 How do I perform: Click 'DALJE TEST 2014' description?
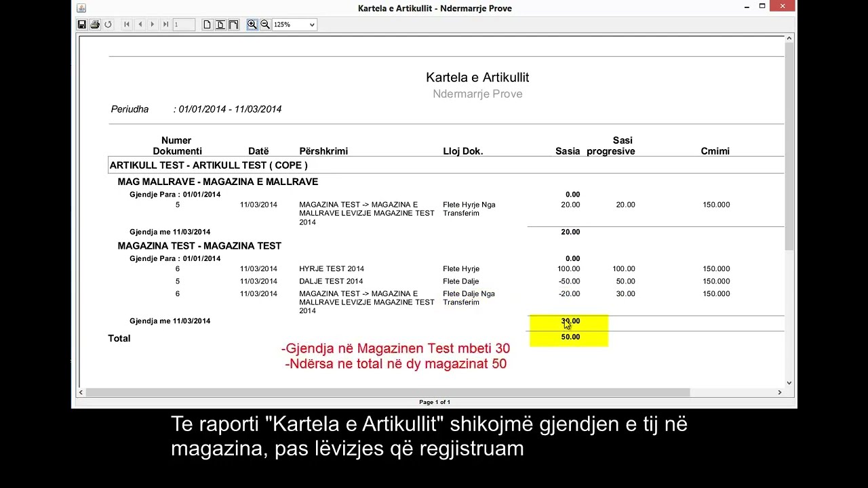point(331,281)
